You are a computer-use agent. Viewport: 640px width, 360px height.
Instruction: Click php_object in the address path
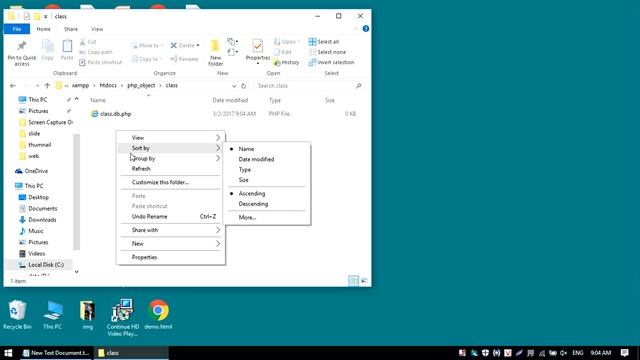coord(141,85)
